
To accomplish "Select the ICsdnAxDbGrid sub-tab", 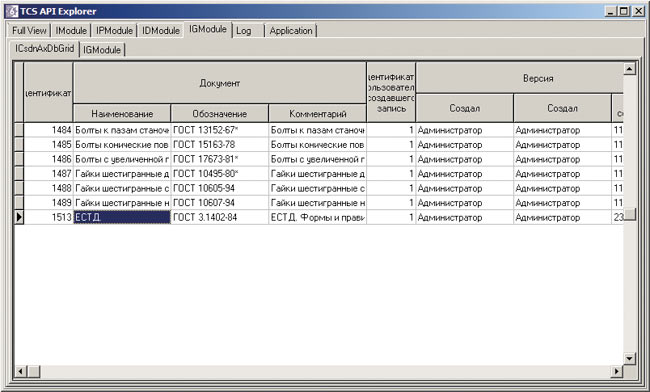I will [44, 48].
